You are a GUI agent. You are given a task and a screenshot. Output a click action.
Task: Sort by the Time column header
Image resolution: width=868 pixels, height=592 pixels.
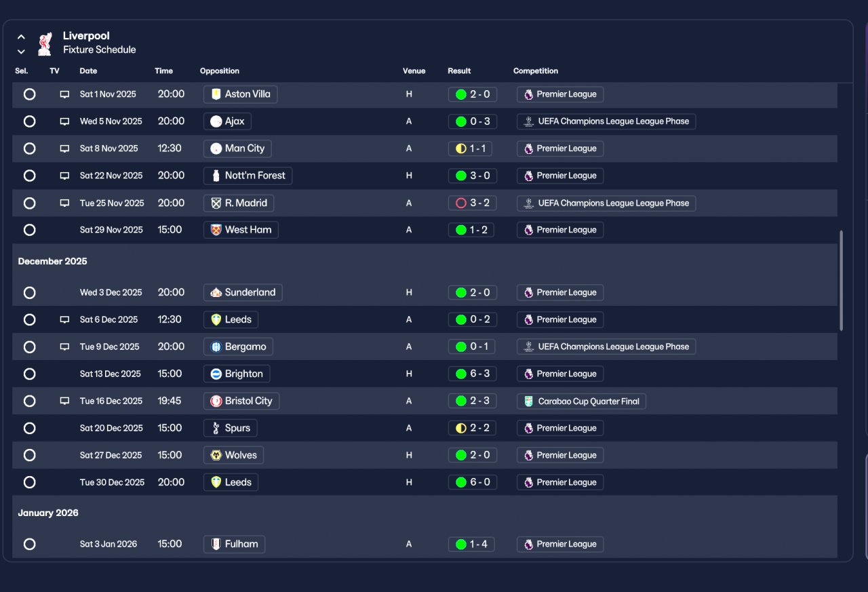tap(163, 71)
